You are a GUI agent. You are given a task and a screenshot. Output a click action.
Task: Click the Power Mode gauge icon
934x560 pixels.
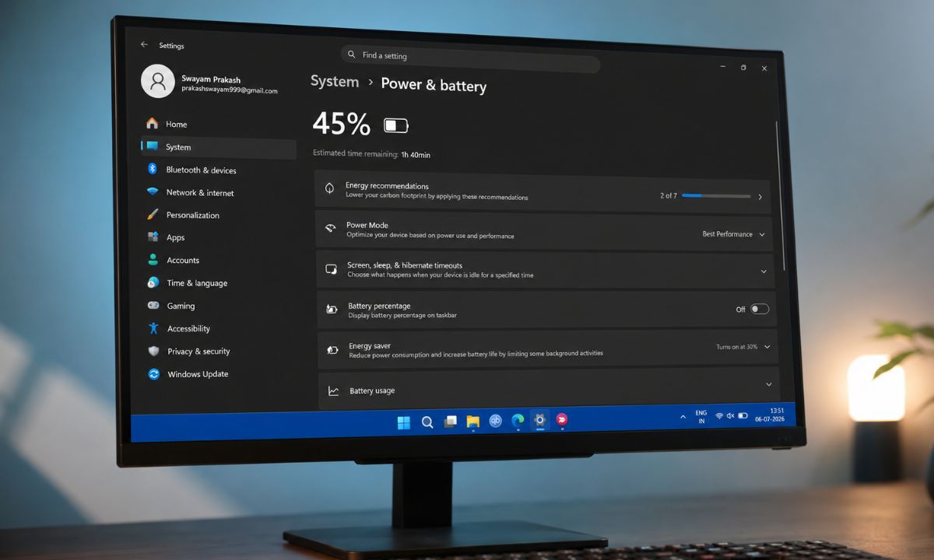pos(330,228)
